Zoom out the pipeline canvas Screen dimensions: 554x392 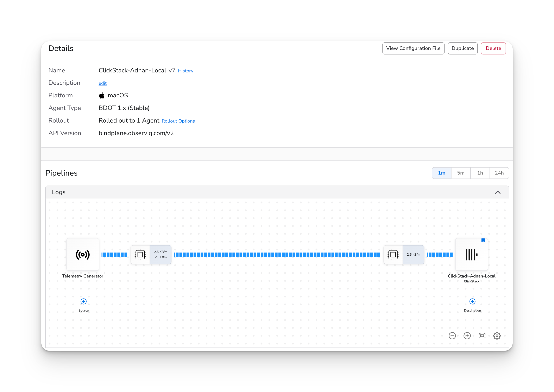click(452, 335)
